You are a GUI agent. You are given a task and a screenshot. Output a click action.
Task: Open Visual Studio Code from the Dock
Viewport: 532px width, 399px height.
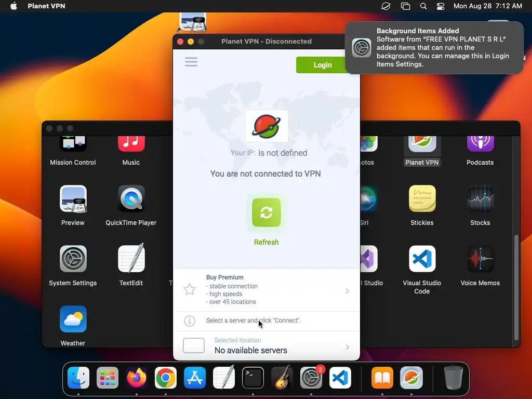tap(340, 378)
